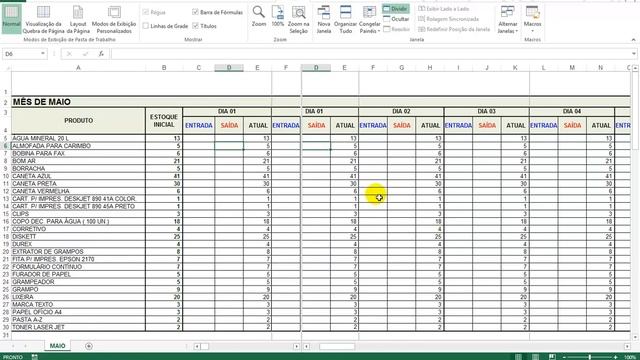
Task: Click Exibir Lado a Lado
Action: click(x=443, y=9)
